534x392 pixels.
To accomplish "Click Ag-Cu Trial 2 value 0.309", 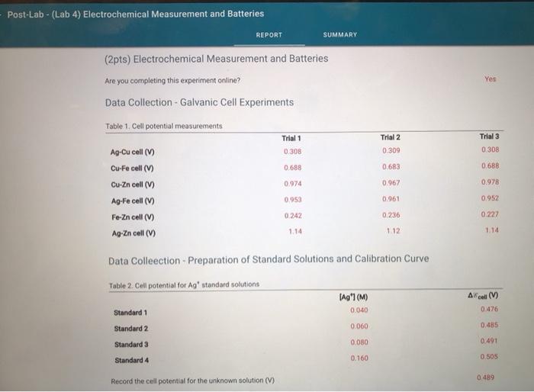I will pos(391,150).
